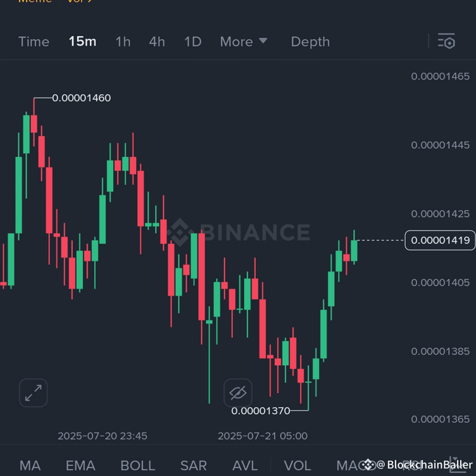Click price axis label 0.00001405
Viewport: 476px width, 476px height.
point(440,282)
